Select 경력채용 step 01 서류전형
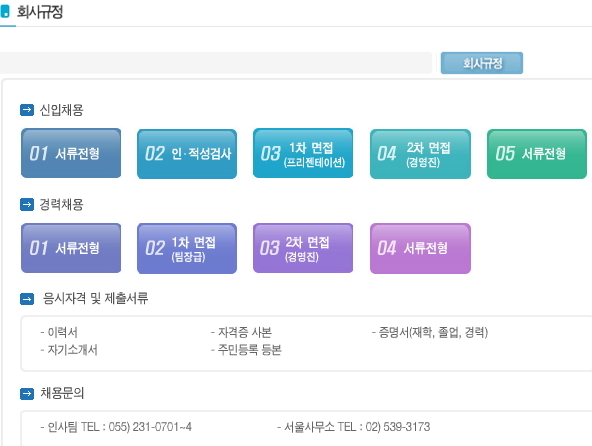Viewport: 592px width, 446px height. coord(71,248)
